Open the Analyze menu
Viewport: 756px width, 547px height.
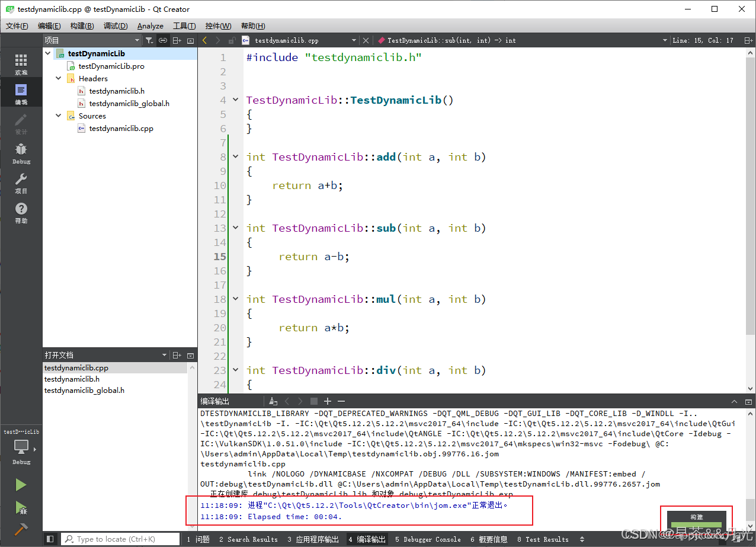point(150,26)
